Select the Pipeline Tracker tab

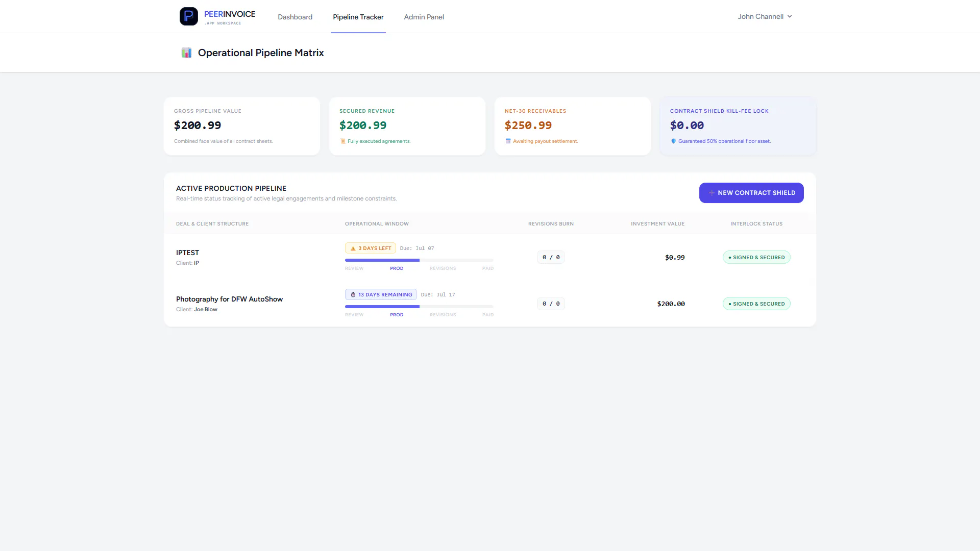(358, 17)
